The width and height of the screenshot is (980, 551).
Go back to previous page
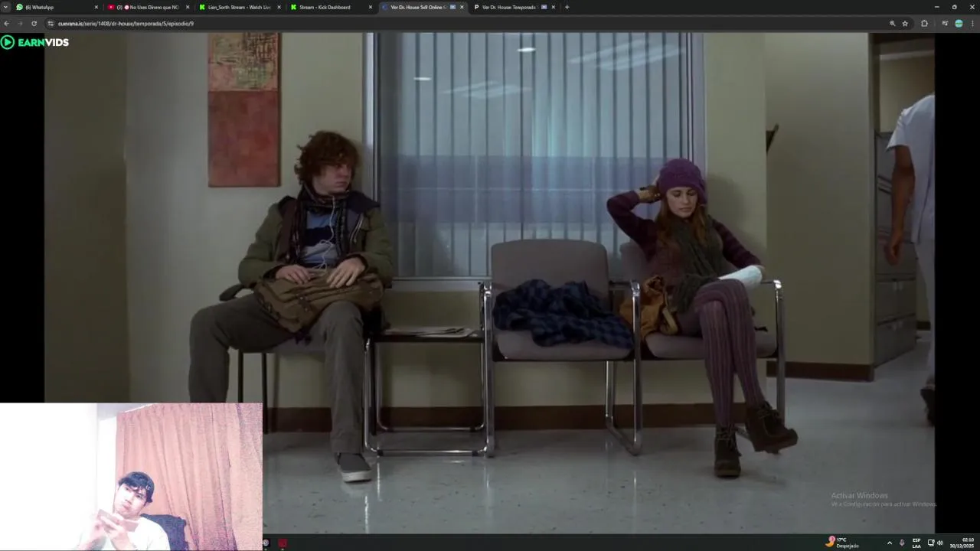click(x=7, y=24)
